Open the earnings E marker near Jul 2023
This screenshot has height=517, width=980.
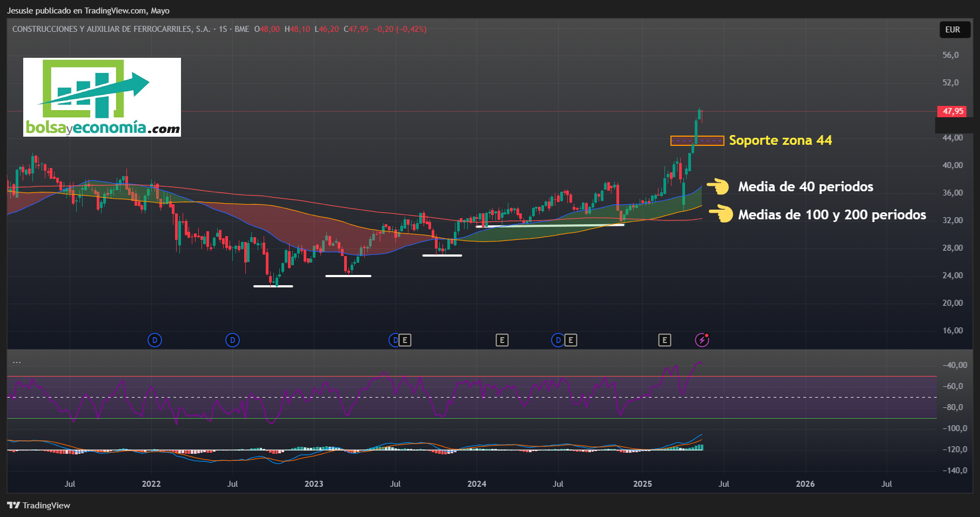click(405, 340)
